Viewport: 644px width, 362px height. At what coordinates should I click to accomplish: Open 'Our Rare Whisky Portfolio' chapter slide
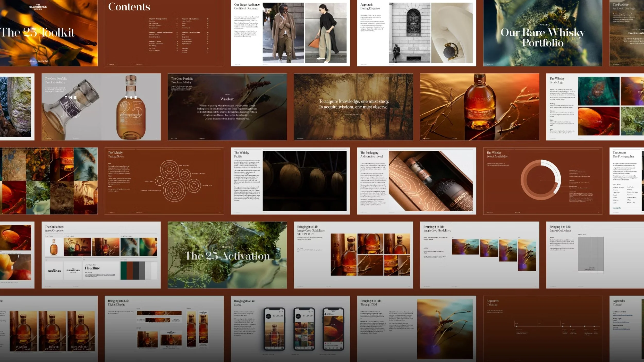tap(543, 33)
